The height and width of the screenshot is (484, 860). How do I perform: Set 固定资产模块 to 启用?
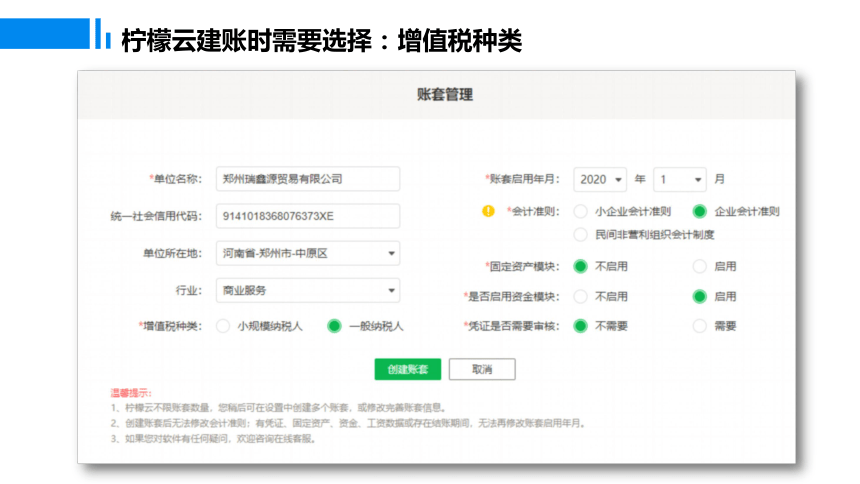coord(699,266)
